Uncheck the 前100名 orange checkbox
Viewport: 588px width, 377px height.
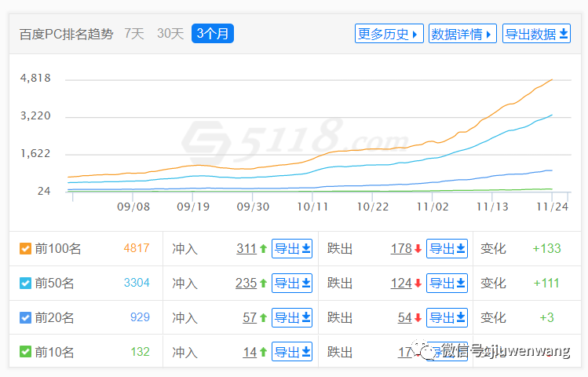tap(26, 249)
